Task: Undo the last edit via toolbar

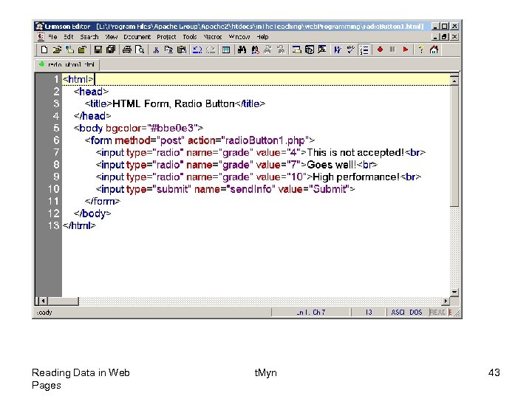Action: click(197, 50)
